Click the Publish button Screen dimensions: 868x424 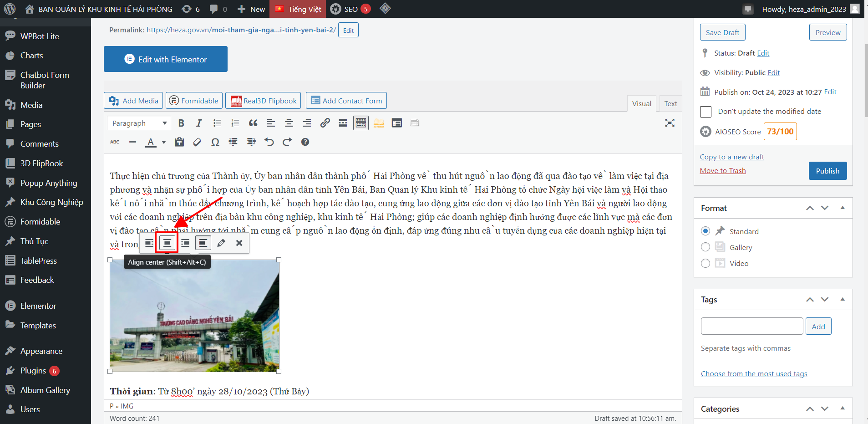pyautogui.click(x=827, y=171)
